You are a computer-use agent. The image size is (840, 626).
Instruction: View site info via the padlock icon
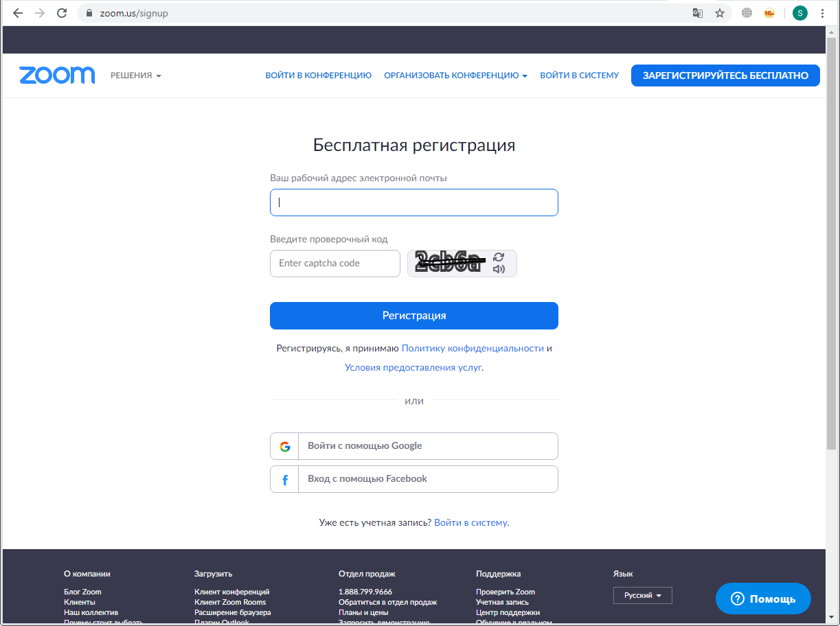tap(89, 13)
